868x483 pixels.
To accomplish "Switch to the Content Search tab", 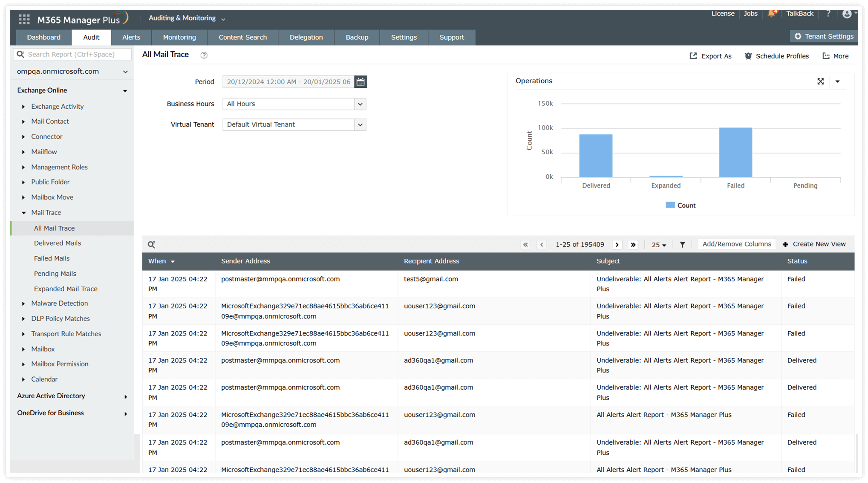I will (x=242, y=37).
